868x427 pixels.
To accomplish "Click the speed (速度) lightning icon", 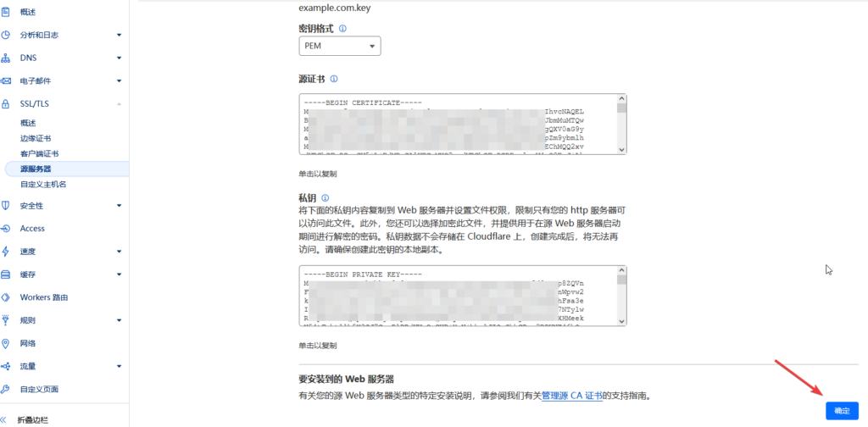I will [x=6, y=252].
